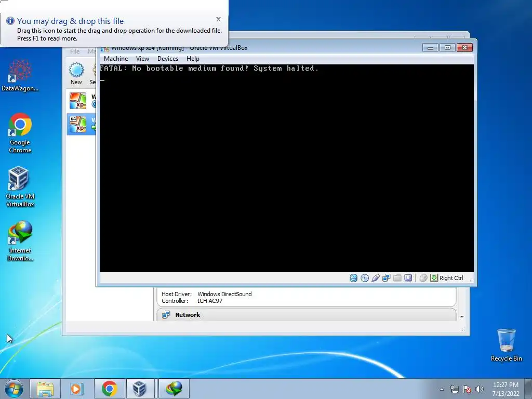532x399 pixels.
Task: Click inside the VM black screen
Action: click(286, 168)
